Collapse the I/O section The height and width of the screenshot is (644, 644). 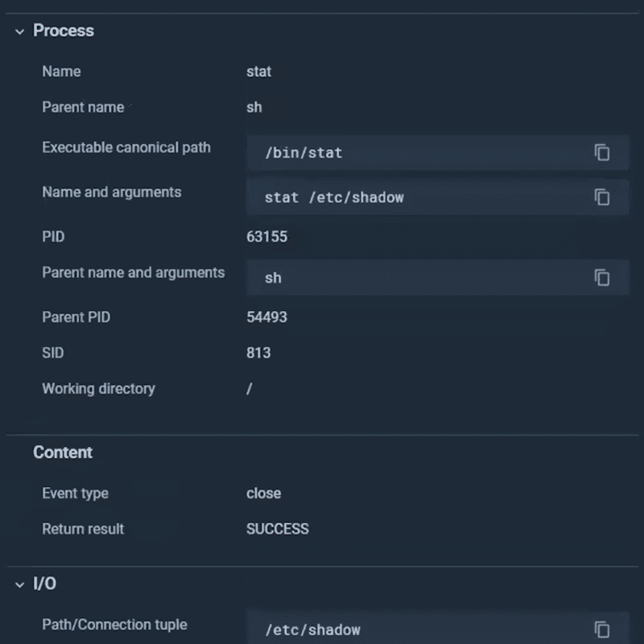pyautogui.click(x=19, y=584)
